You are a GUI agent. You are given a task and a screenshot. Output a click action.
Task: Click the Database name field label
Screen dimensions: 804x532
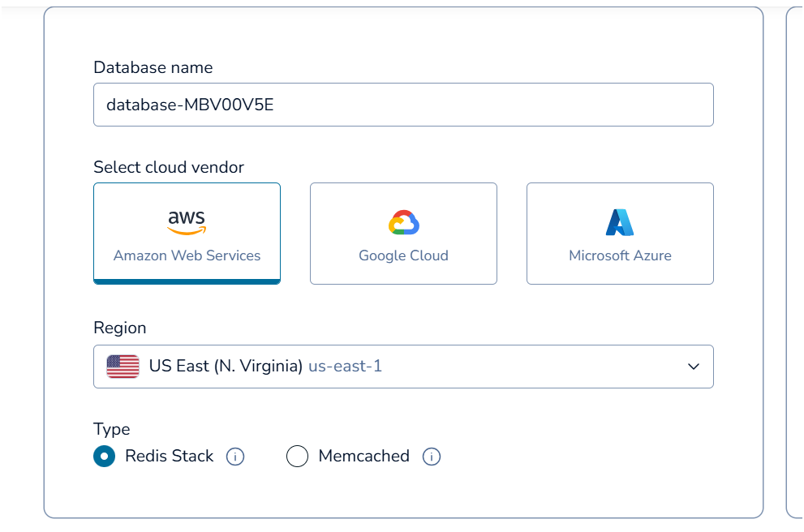(153, 67)
